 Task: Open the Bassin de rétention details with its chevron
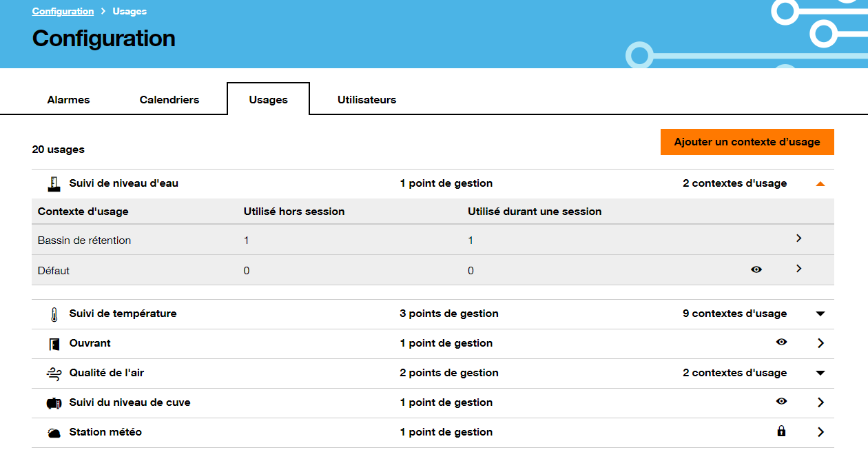coord(798,238)
